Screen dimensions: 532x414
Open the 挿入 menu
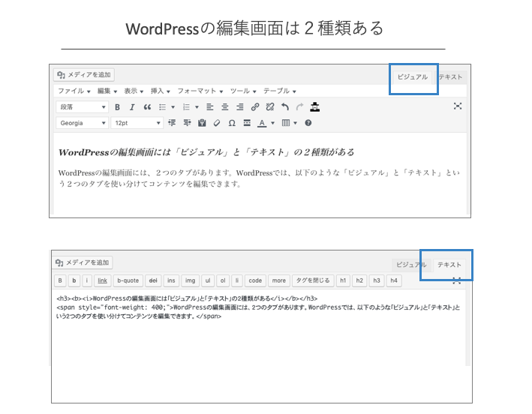click(160, 91)
